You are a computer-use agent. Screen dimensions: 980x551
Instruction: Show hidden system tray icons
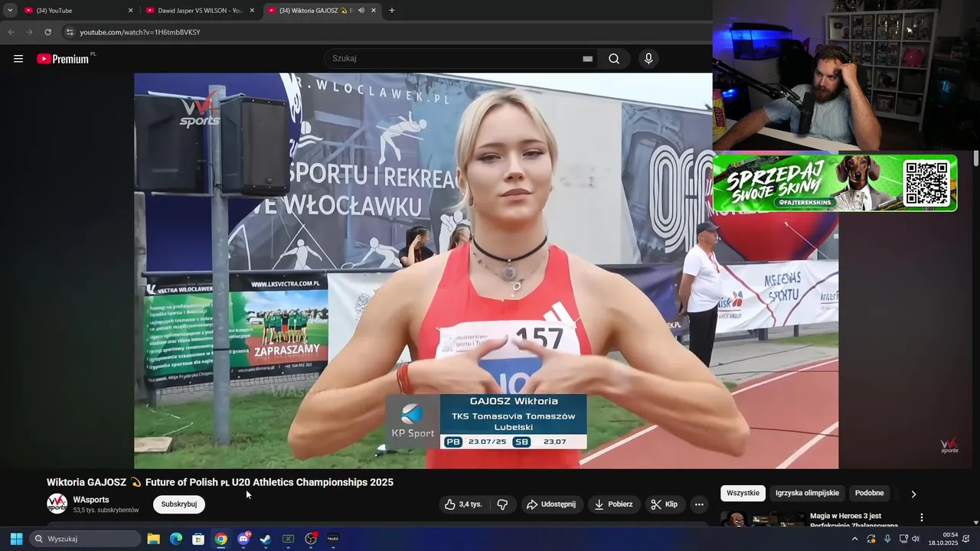tap(855, 539)
